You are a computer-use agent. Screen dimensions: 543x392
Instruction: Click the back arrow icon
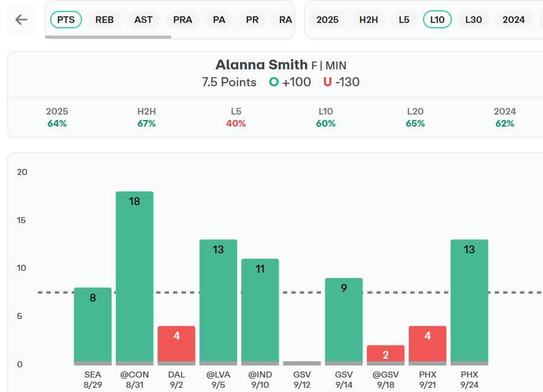coord(21,20)
